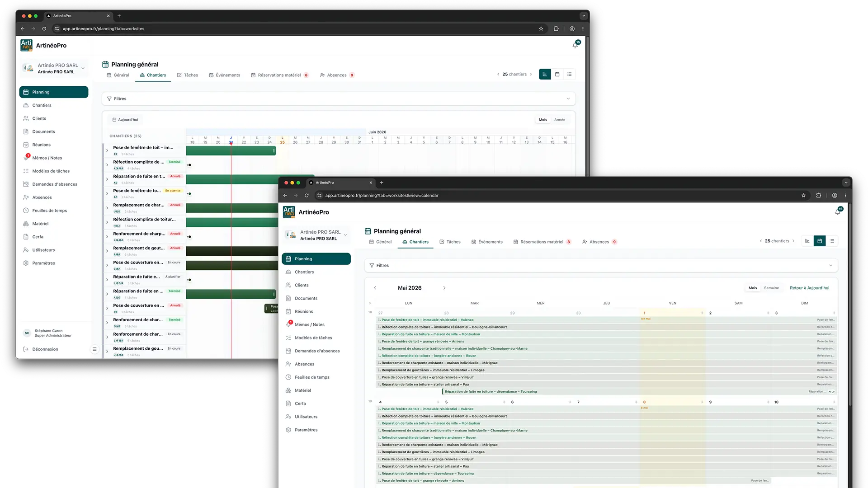Open new tab in front browser window
868x488 pixels.
coord(382,183)
